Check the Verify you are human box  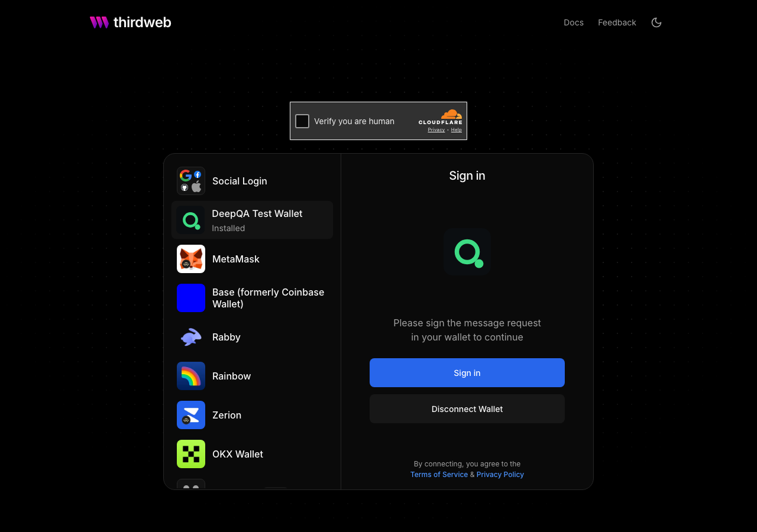coord(302,121)
